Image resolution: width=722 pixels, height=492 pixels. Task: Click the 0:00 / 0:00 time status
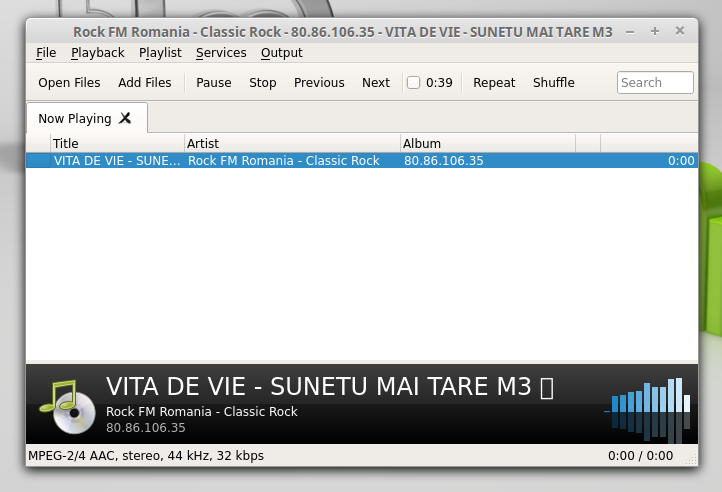point(640,456)
